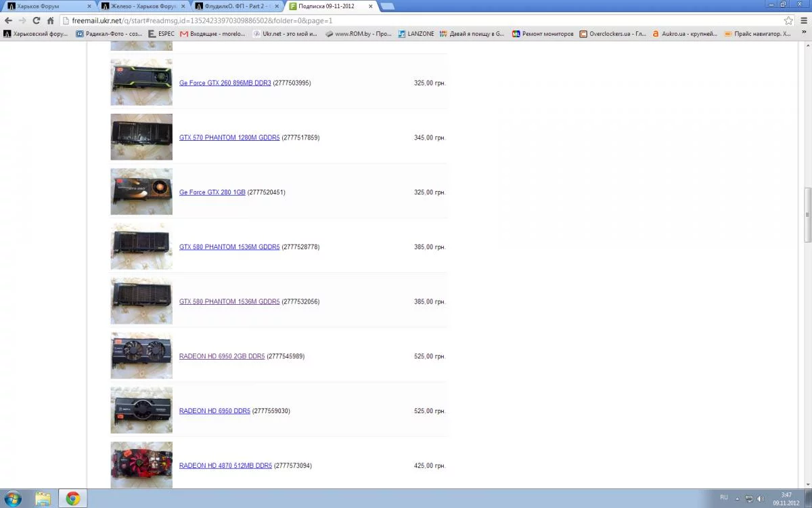The image size is (812, 508).
Task: Open the RADEON HD 6950 2GB DDR5 link
Action: click(222, 356)
